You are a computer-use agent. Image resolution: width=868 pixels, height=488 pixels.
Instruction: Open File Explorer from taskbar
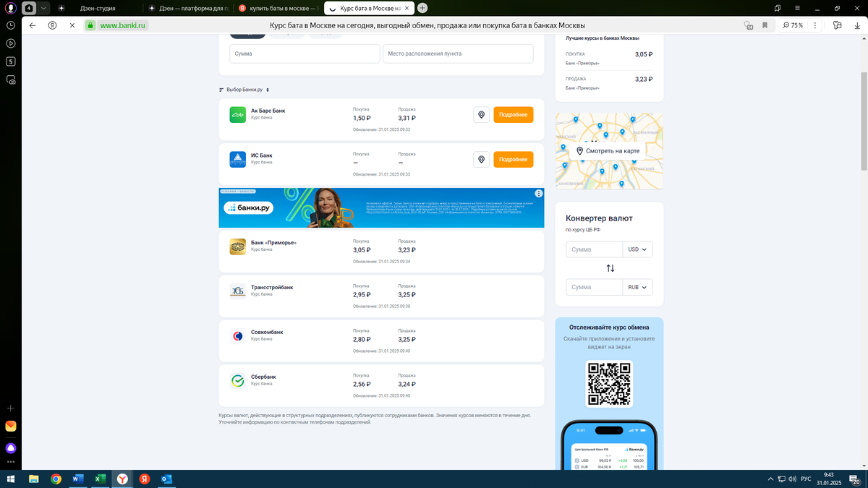pos(33,479)
